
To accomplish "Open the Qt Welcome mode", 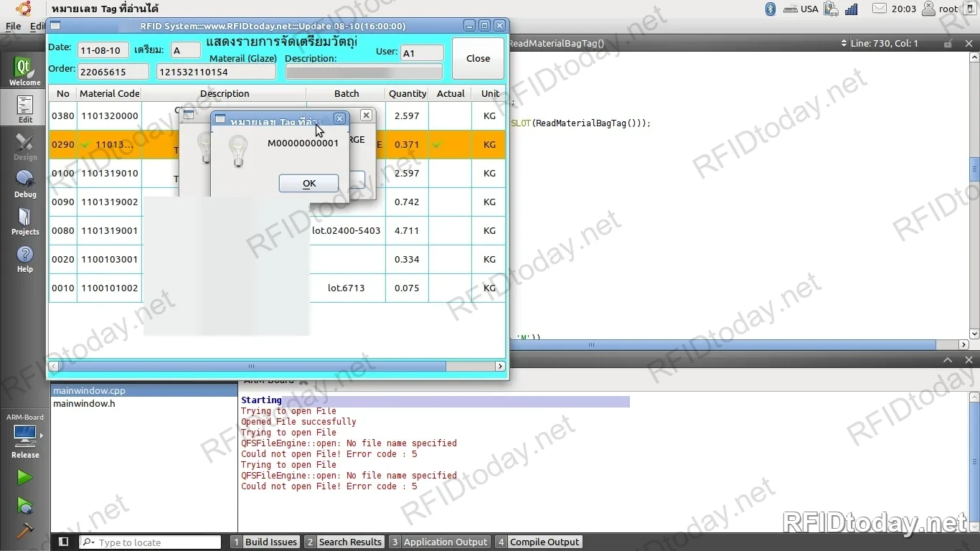I will [x=24, y=72].
